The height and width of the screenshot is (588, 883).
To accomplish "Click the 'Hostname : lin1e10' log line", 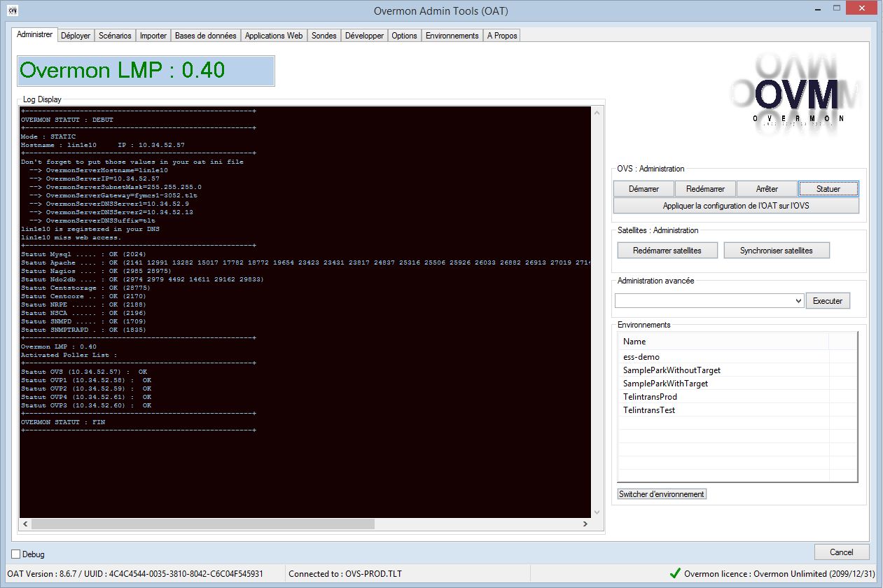I will point(103,145).
